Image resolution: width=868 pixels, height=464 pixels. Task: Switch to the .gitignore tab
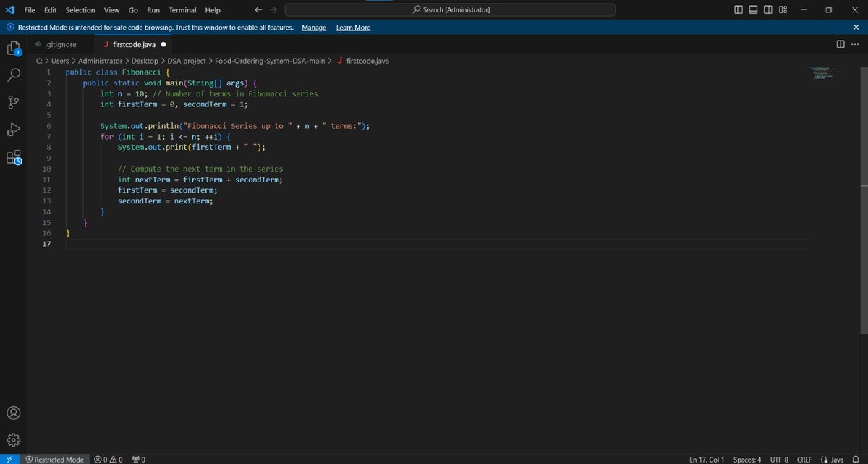60,44
